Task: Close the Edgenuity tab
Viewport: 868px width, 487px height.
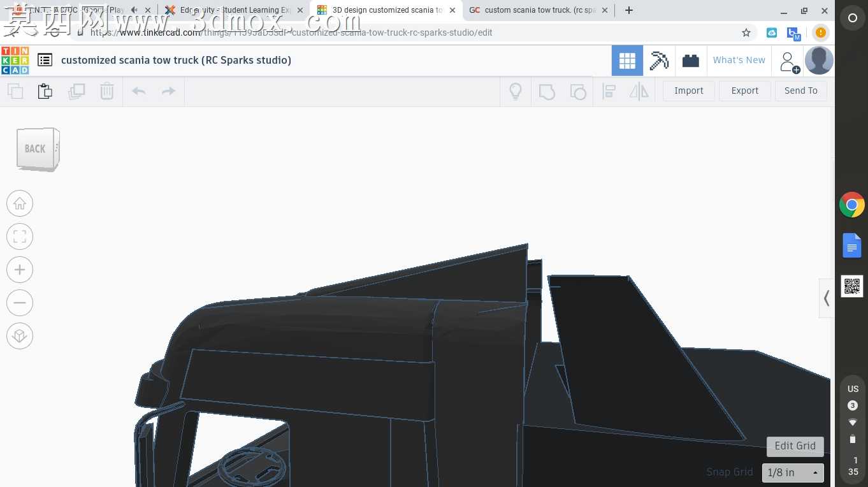Action: [300, 10]
